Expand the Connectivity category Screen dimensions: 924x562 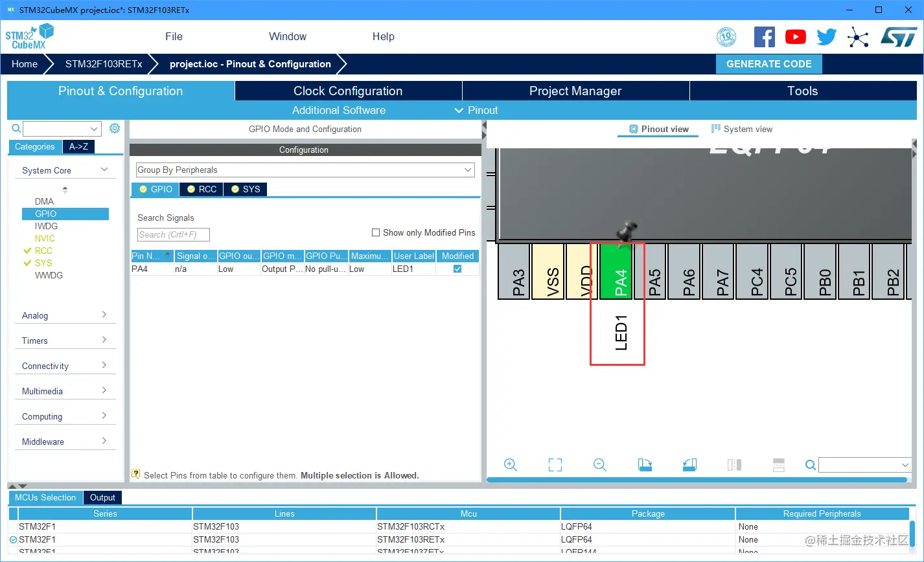tap(104, 365)
